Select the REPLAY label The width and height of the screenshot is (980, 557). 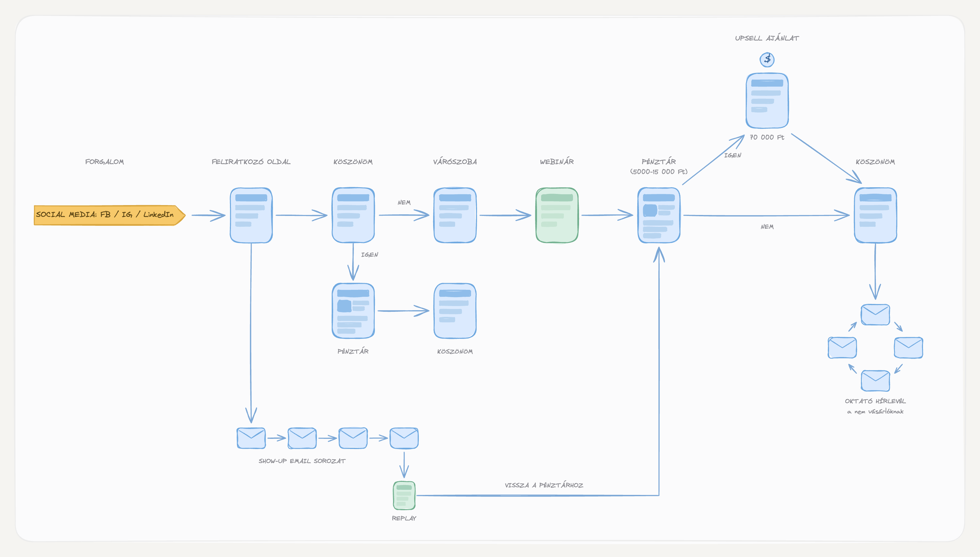404,518
